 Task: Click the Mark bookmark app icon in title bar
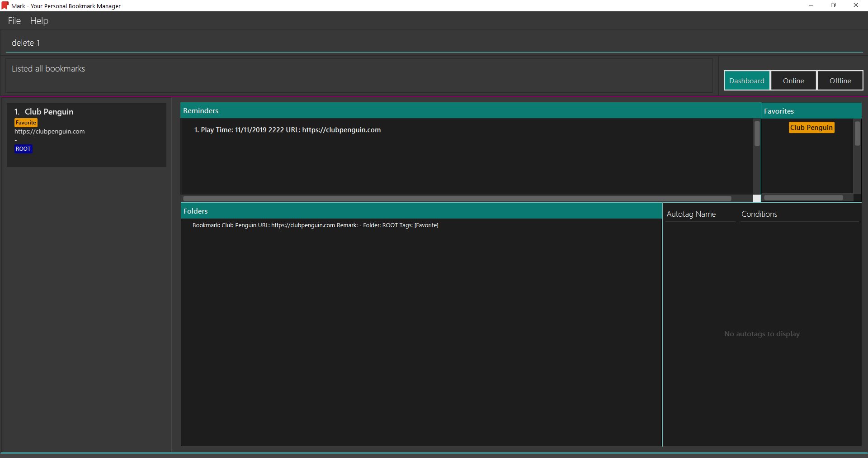(x=5, y=5)
